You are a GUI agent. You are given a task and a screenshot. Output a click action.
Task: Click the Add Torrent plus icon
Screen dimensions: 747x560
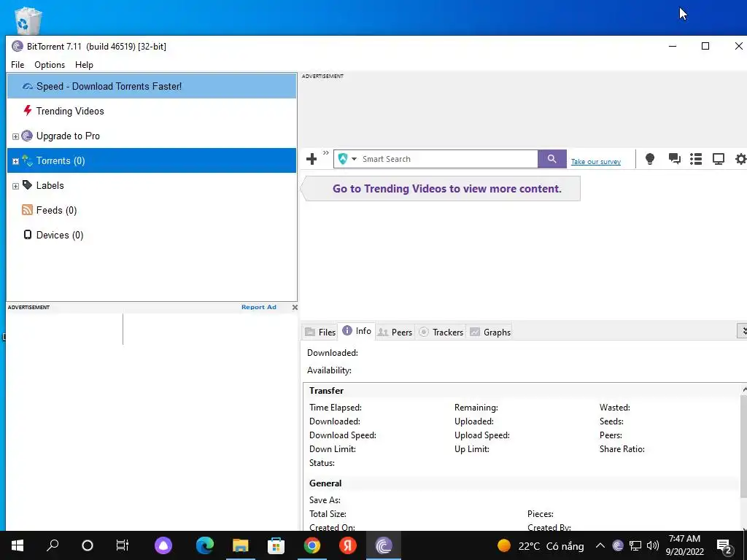click(x=311, y=158)
